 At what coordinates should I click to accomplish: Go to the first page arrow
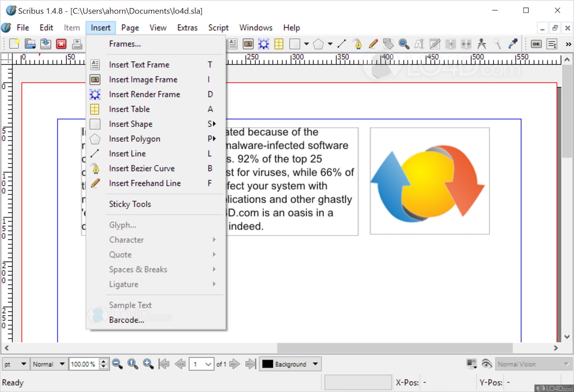tap(164, 364)
